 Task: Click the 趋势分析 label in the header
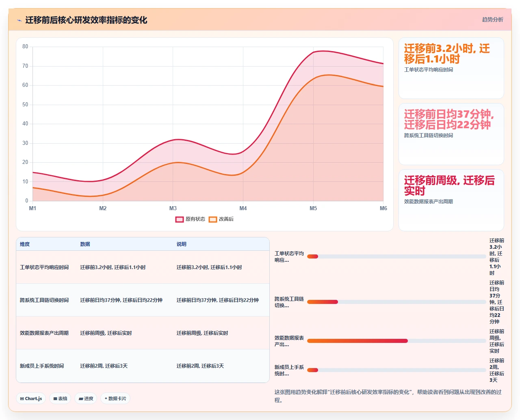point(492,19)
